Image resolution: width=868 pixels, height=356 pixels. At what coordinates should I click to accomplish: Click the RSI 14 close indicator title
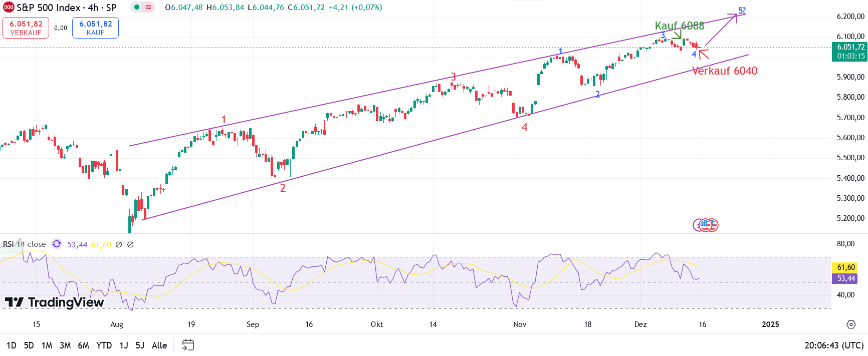pos(25,244)
